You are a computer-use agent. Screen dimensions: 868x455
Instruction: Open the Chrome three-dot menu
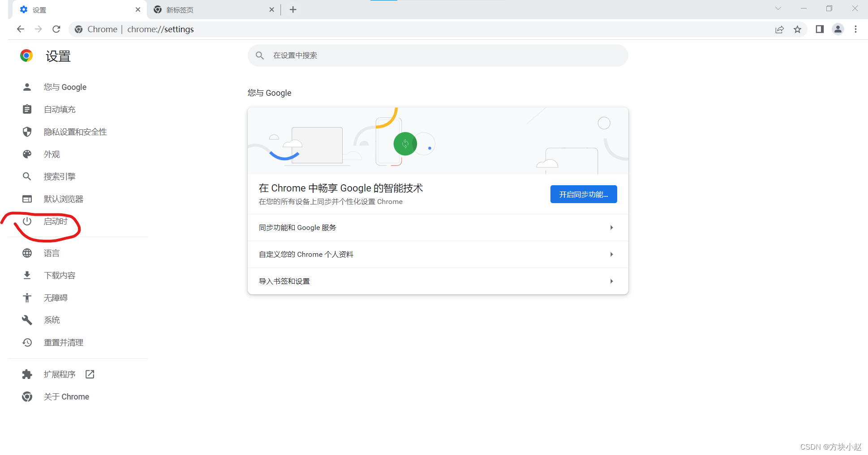tap(856, 29)
